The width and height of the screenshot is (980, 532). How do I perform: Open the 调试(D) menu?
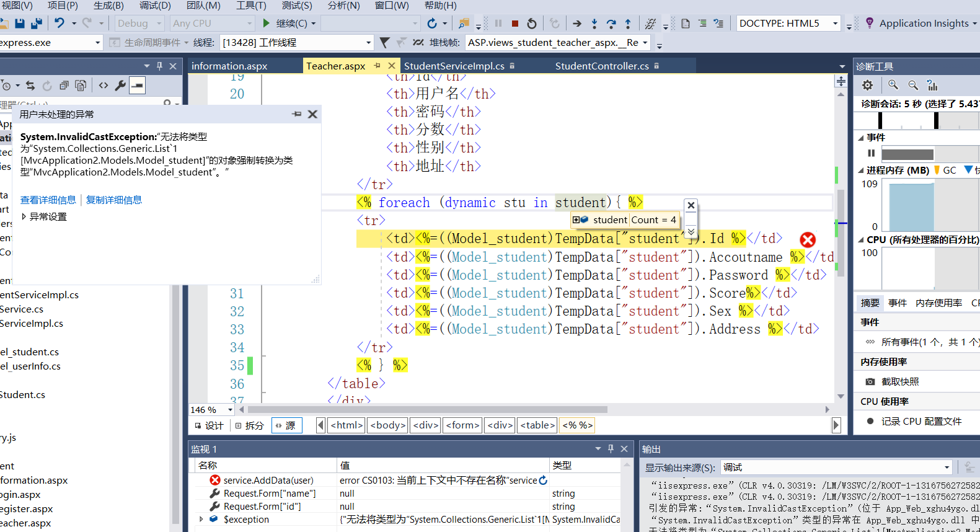[154, 6]
